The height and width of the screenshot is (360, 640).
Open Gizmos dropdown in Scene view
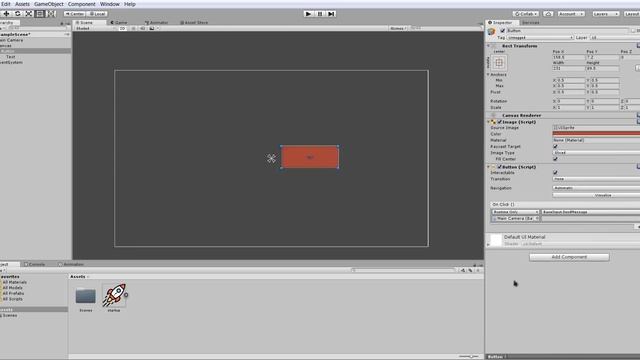(398, 29)
